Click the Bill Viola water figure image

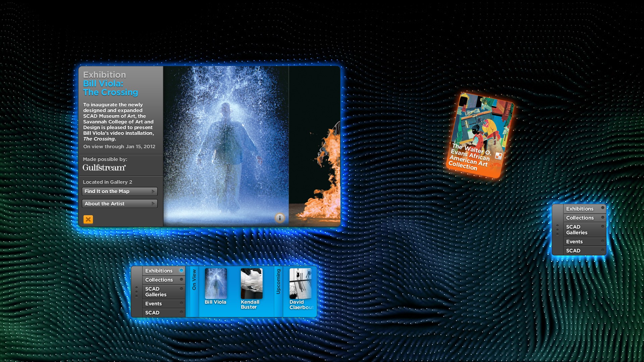(226, 146)
